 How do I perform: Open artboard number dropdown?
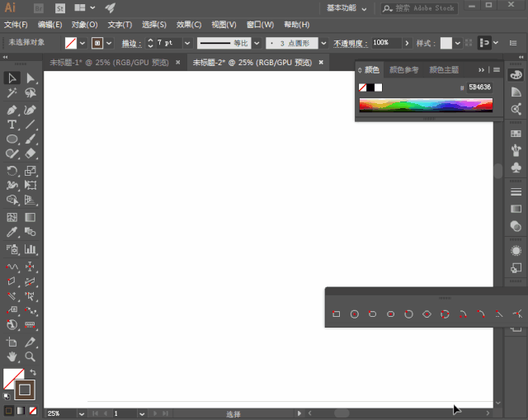142,414
